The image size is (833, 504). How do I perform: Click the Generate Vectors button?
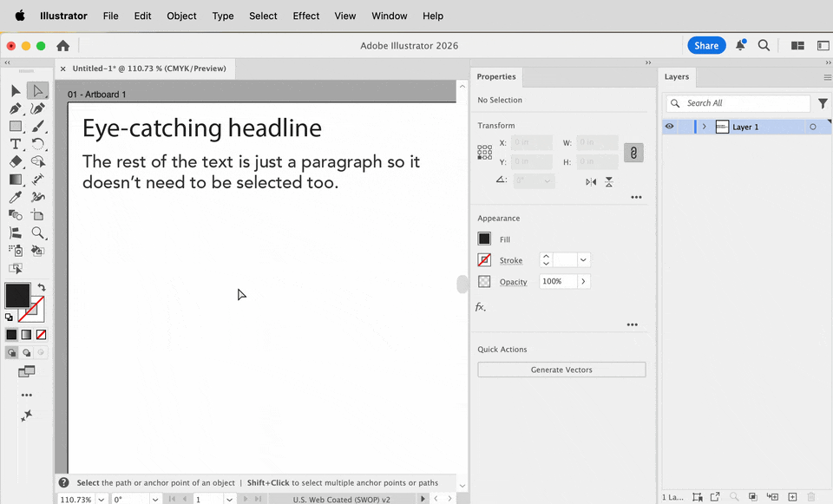pyautogui.click(x=561, y=370)
